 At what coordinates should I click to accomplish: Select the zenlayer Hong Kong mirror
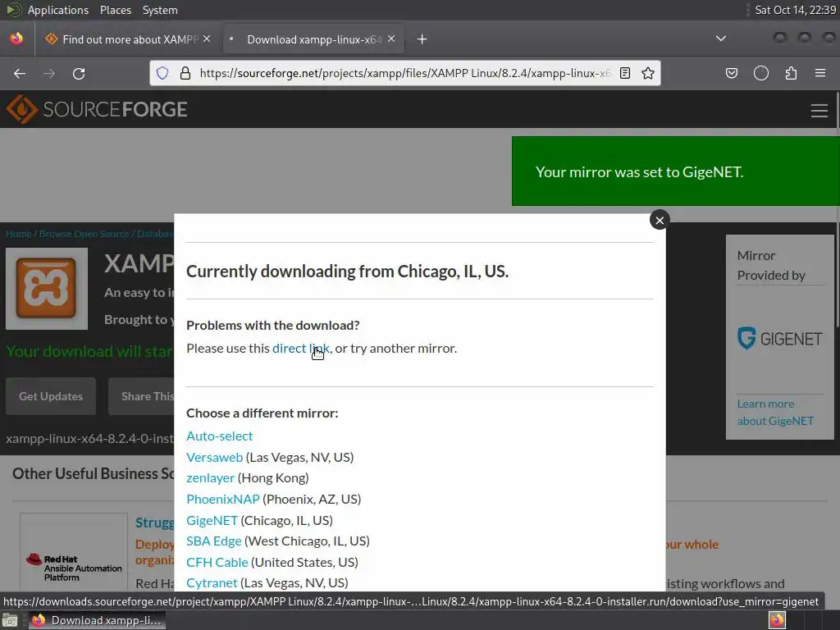tap(211, 478)
